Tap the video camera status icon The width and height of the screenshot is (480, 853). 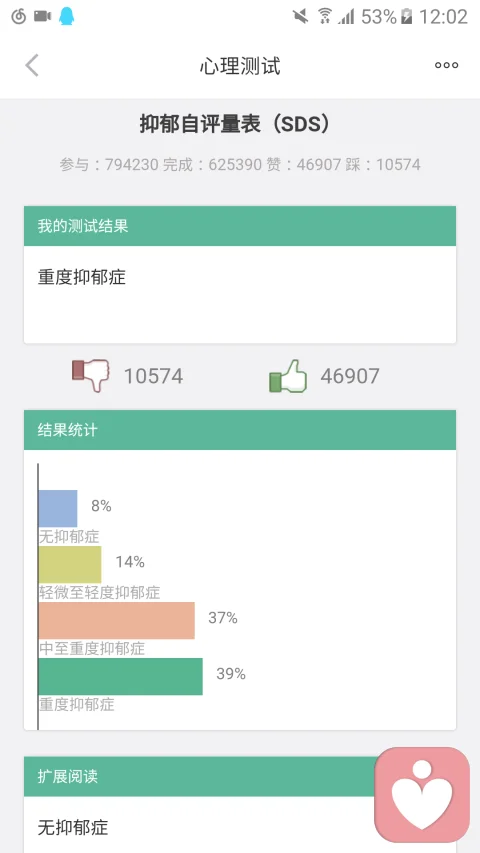[42, 16]
